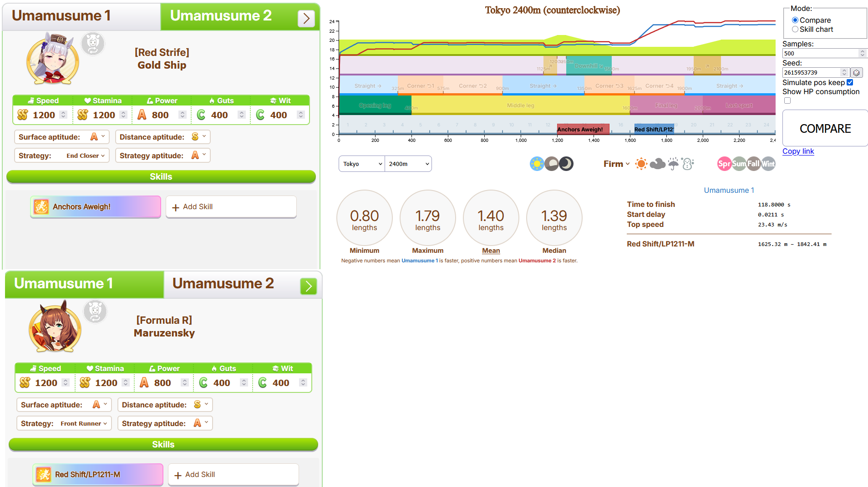Image resolution: width=868 pixels, height=487 pixels.
Task: Select the Fall season icon
Action: coord(753,164)
